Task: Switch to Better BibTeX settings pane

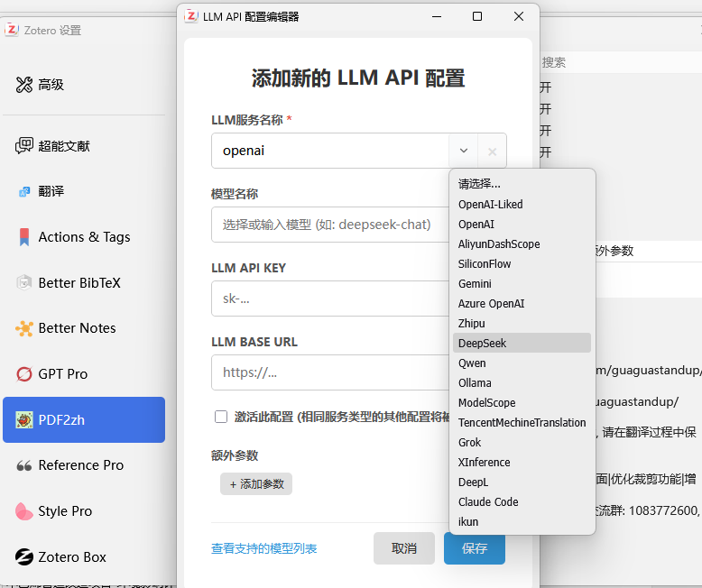Action: (84, 283)
